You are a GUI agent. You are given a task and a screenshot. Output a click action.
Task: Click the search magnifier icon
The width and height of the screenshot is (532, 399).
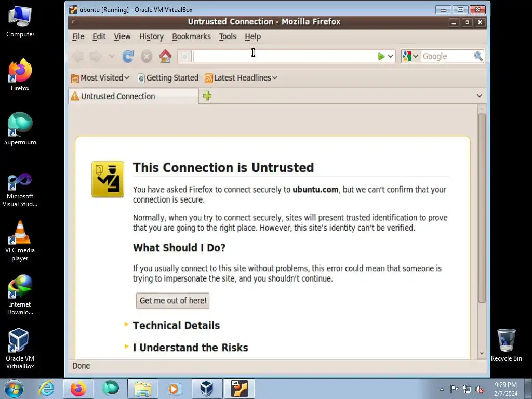pyautogui.click(x=478, y=56)
